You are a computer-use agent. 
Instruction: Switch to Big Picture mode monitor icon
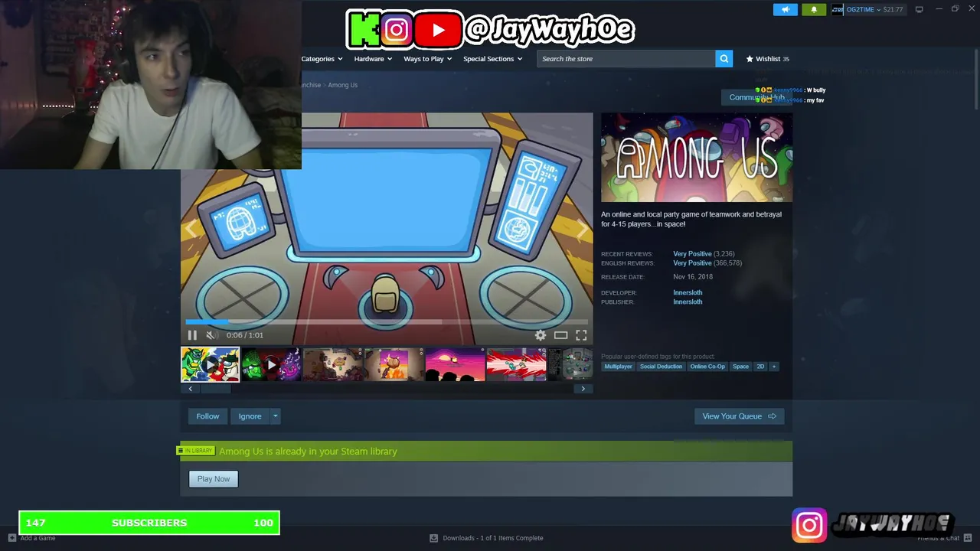(919, 9)
